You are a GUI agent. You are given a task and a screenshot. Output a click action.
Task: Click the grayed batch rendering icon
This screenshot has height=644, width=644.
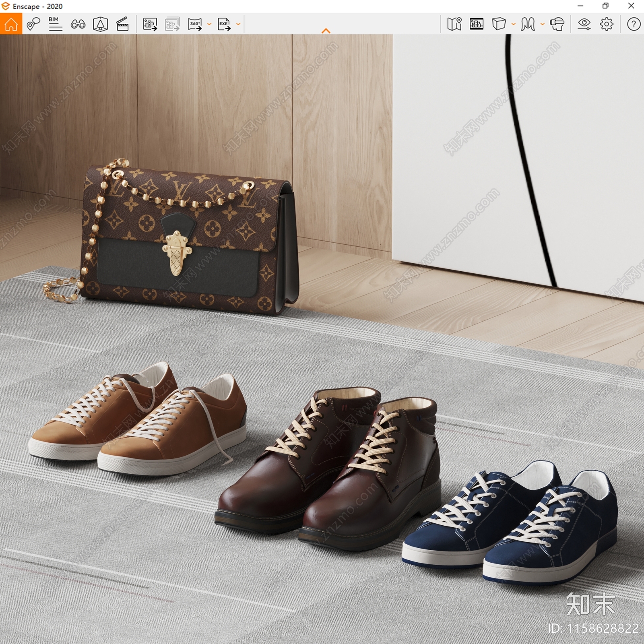(x=172, y=24)
